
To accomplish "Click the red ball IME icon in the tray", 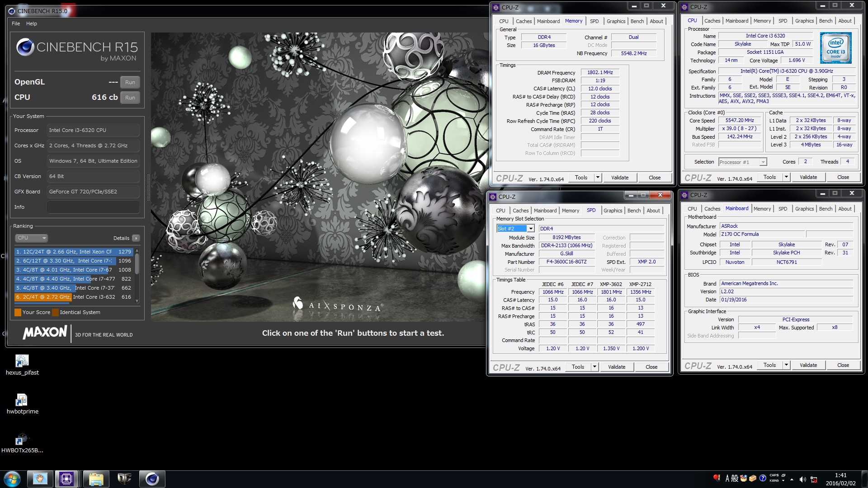I will [717, 478].
